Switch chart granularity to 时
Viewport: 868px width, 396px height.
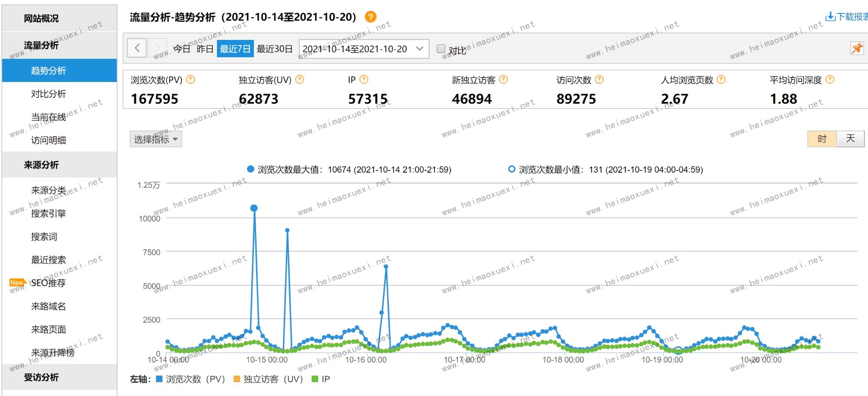click(x=822, y=139)
